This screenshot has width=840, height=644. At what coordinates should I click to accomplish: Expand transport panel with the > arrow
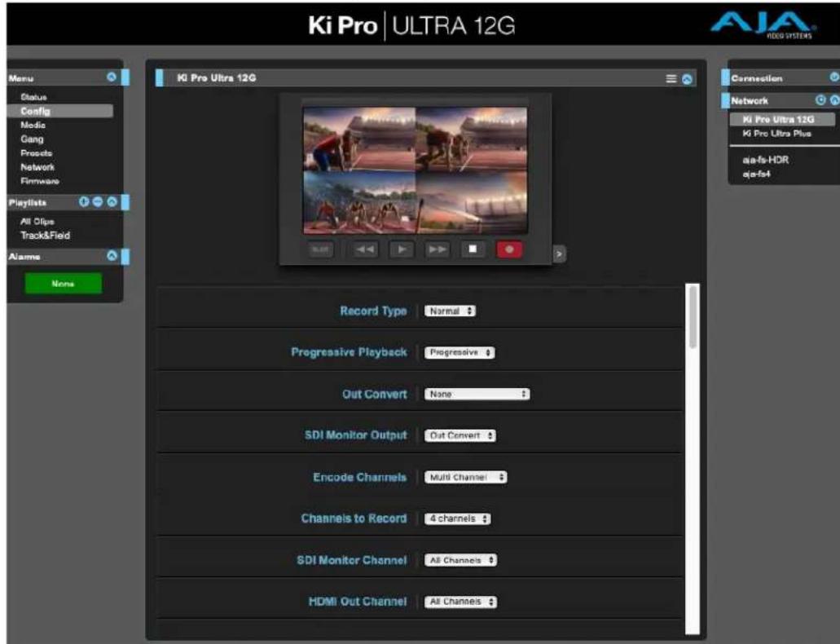point(559,254)
